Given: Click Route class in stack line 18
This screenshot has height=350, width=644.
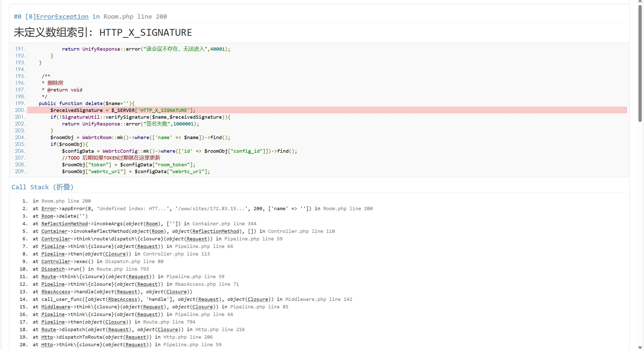Looking at the screenshot, I should pos(49,330).
